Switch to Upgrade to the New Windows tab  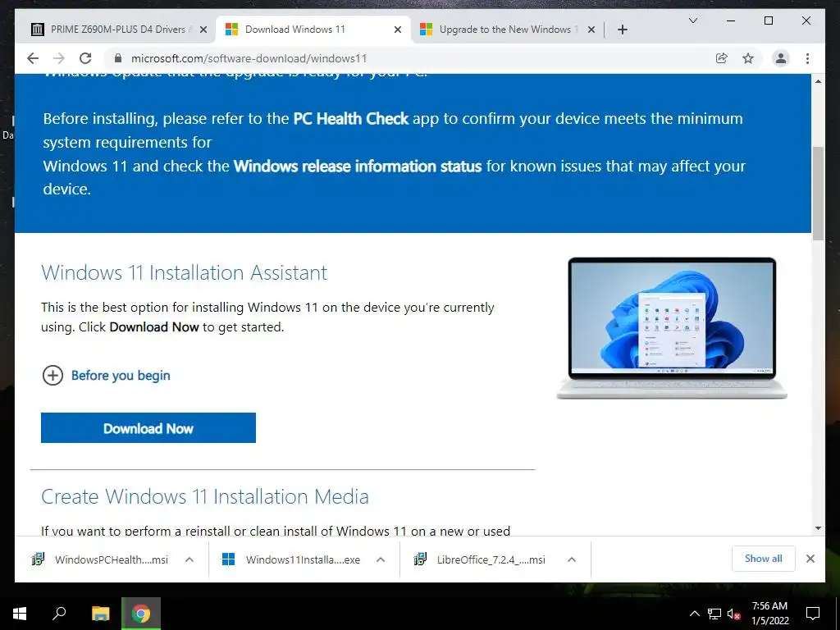[506, 30]
